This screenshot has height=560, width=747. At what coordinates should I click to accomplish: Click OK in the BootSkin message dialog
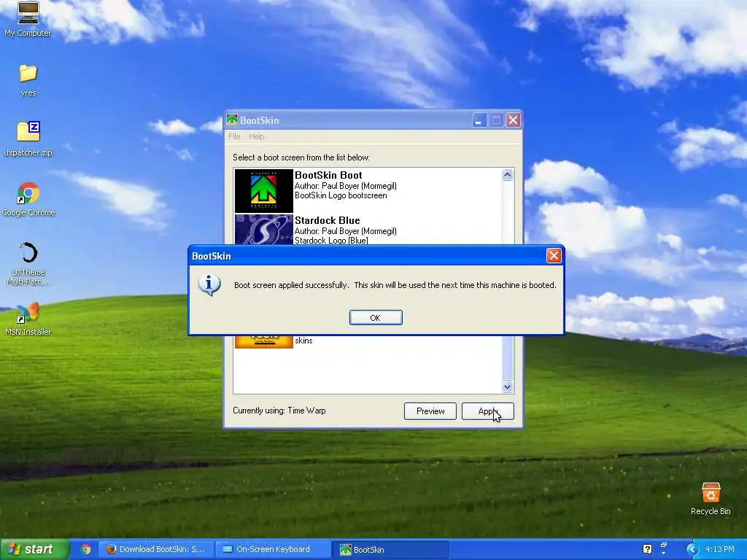(376, 318)
